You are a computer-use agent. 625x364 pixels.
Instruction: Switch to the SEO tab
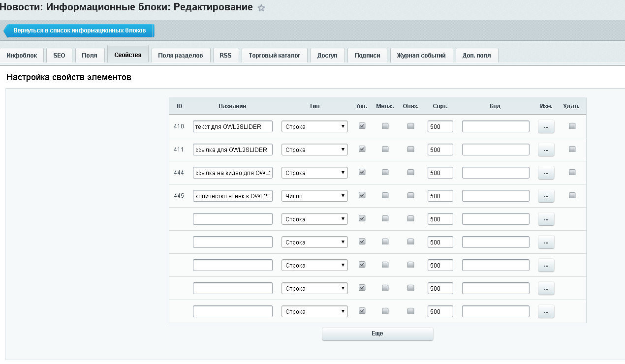click(59, 56)
